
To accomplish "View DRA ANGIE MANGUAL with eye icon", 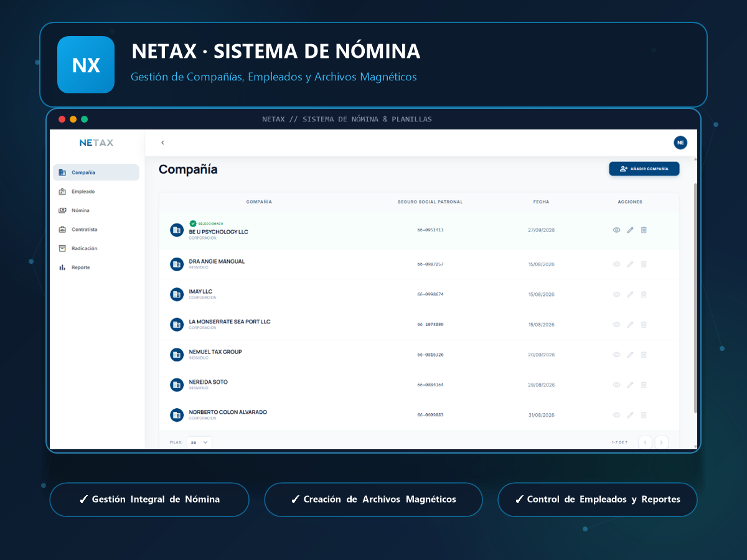I will coord(616,264).
